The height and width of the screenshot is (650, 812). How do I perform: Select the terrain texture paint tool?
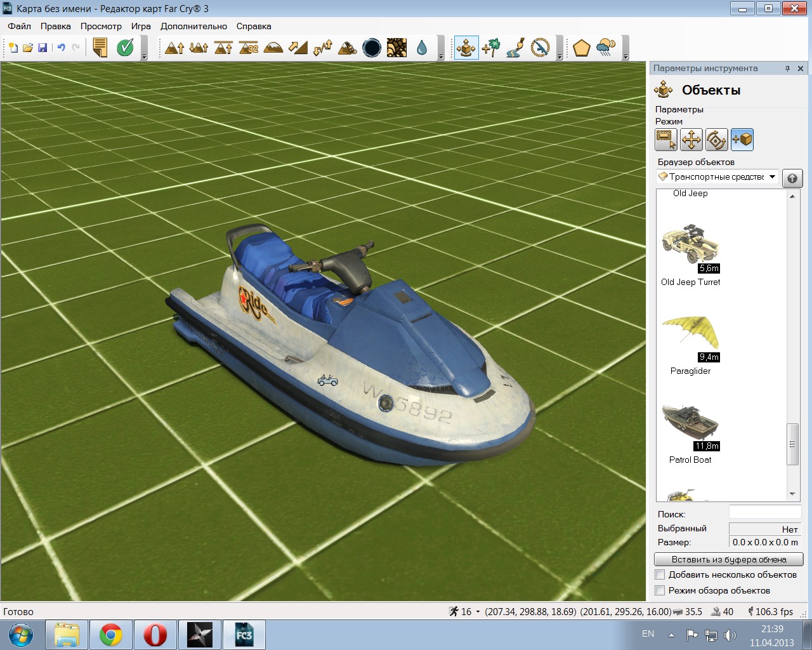click(x=396, y=48)
